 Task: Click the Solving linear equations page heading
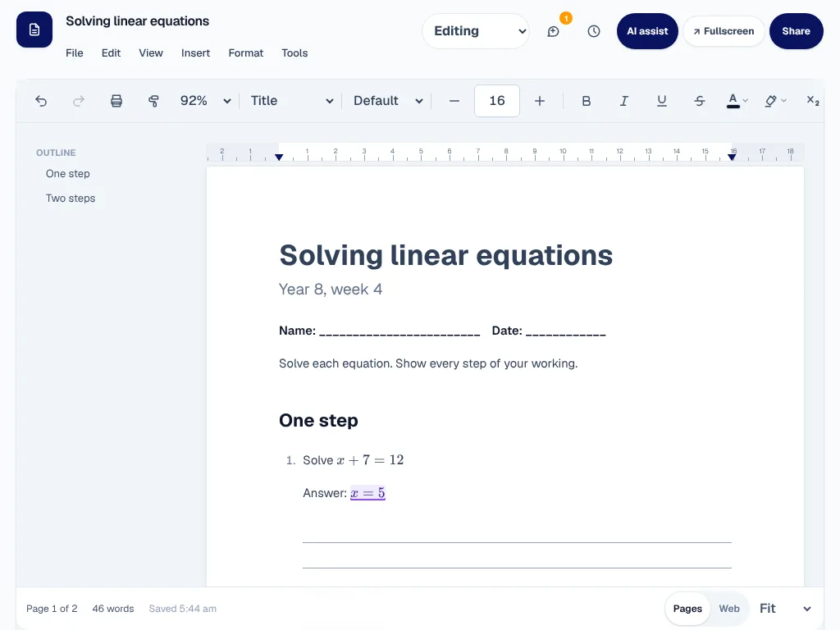pos(445,255)
